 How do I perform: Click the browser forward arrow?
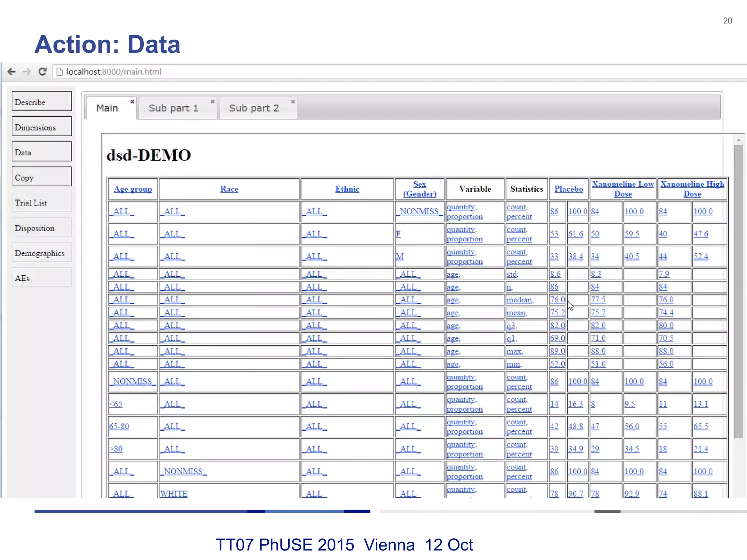[x=27, y=72]
